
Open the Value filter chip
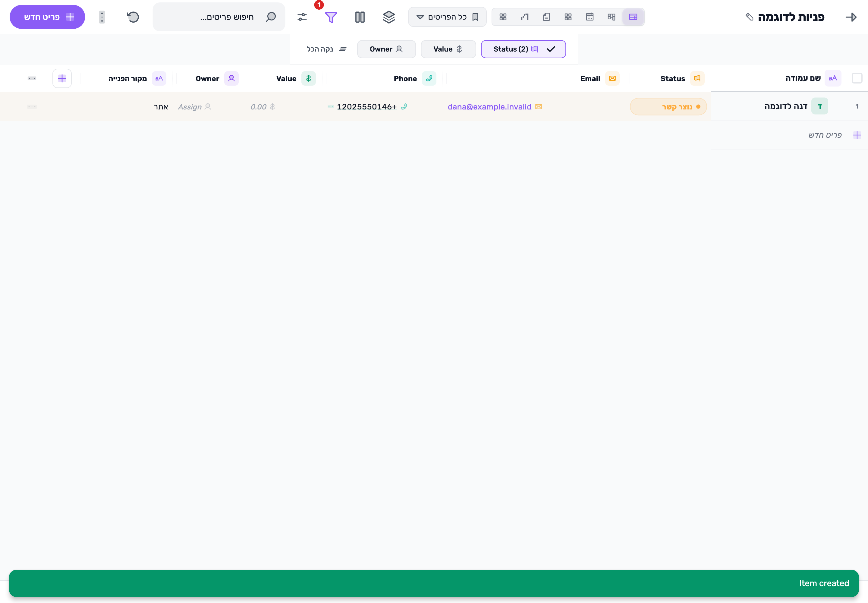pos(448,49)
